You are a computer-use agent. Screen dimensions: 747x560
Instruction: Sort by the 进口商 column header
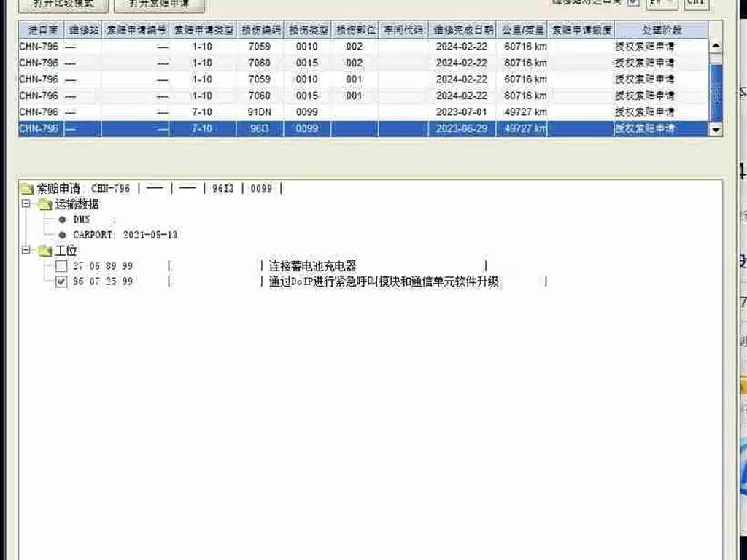42,30
